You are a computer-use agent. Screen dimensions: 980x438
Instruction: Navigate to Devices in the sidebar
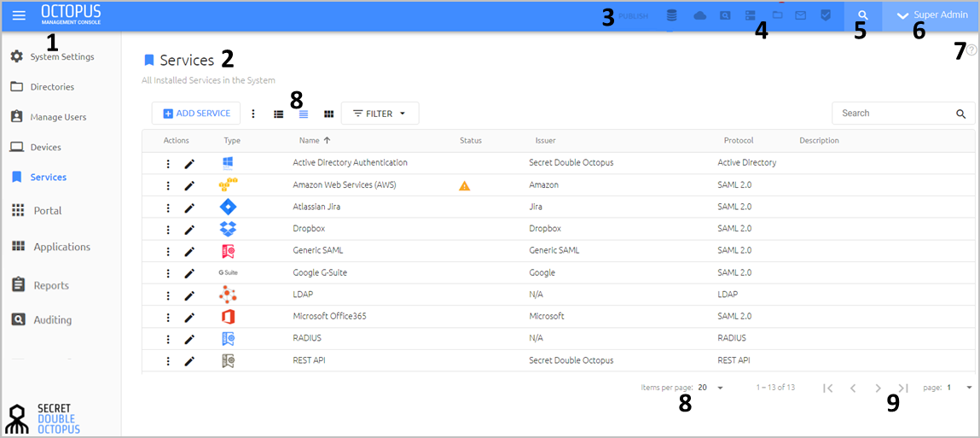(x=37, y=147)
